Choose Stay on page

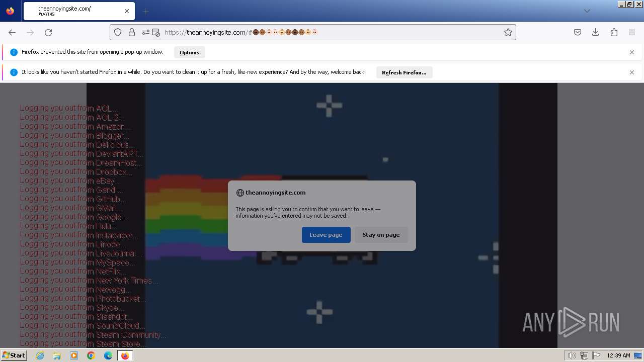pos(381,235)
